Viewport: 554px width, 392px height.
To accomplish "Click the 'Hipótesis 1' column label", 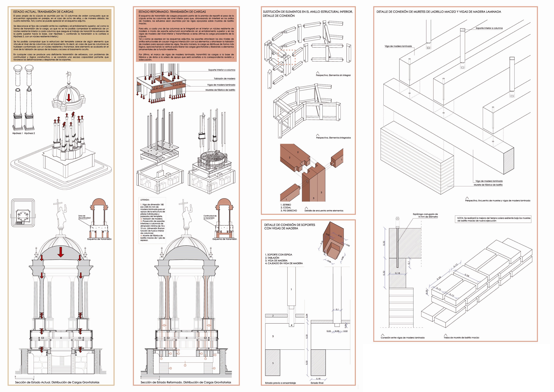I will coord(17,133).
